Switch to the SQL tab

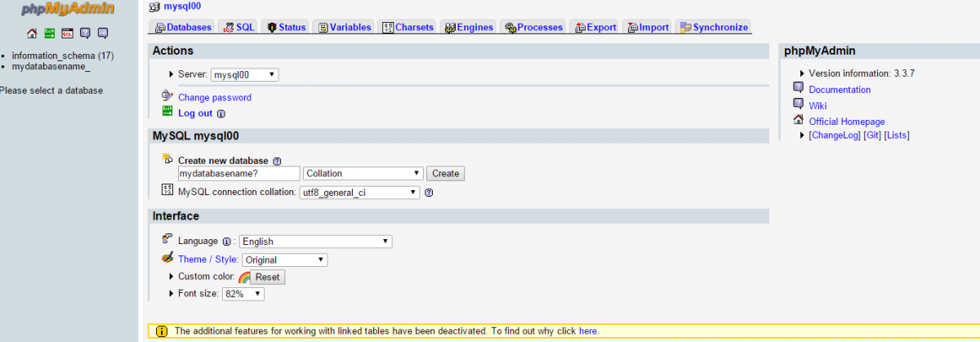(x=238, y=27)
